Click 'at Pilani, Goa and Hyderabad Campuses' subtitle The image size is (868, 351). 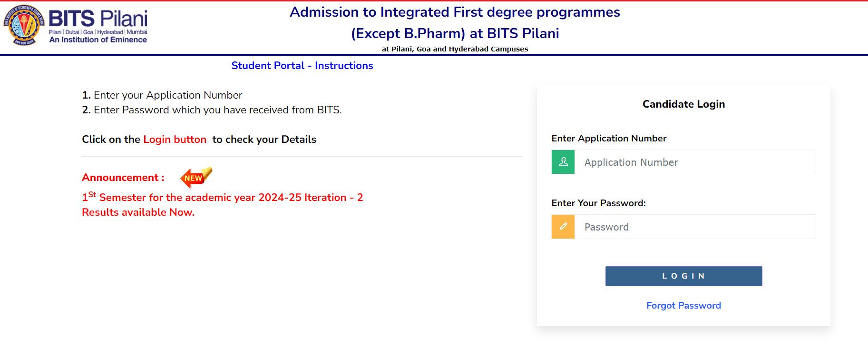[455, 49]
